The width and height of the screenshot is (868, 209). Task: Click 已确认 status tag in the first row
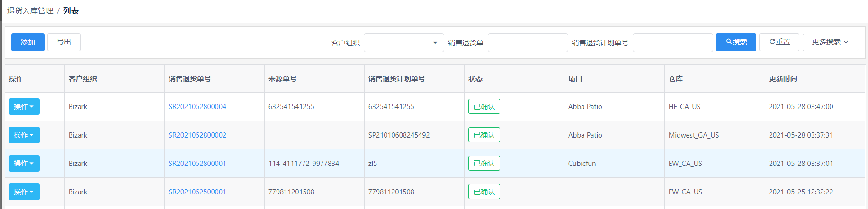tap(484, 107)
